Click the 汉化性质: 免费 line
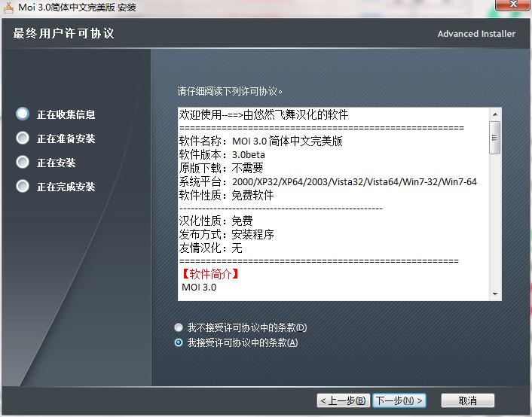The height and width of the screenshot is (417, 532). (216, 221)
